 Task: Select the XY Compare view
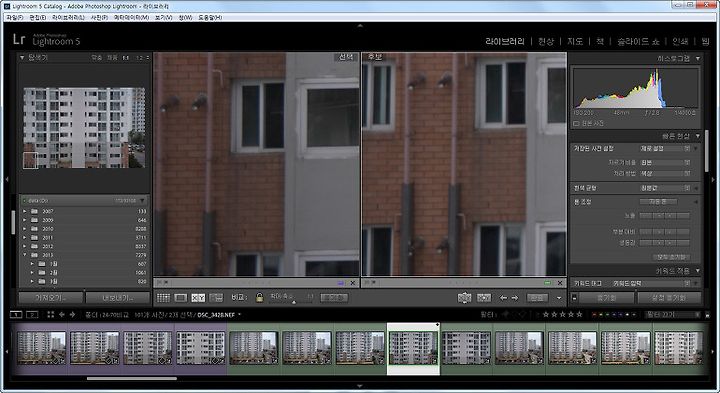tap(198, 298)
